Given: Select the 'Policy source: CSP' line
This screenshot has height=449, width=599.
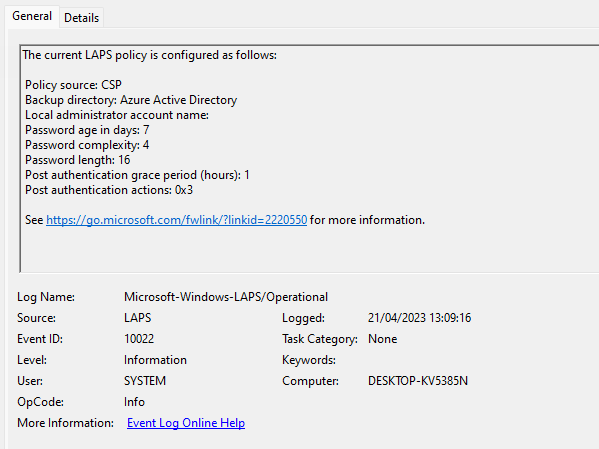Looking at the screenshot, I should (x=73, y=85).
